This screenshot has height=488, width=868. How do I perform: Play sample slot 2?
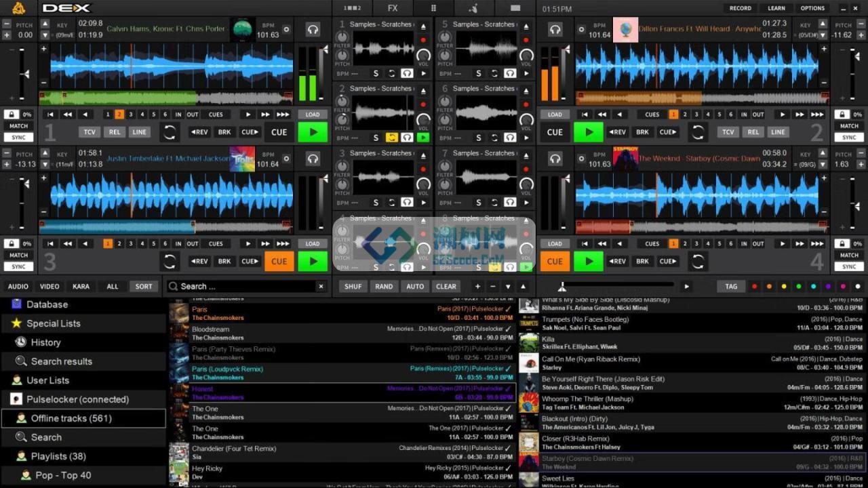[x=423, y=138]
